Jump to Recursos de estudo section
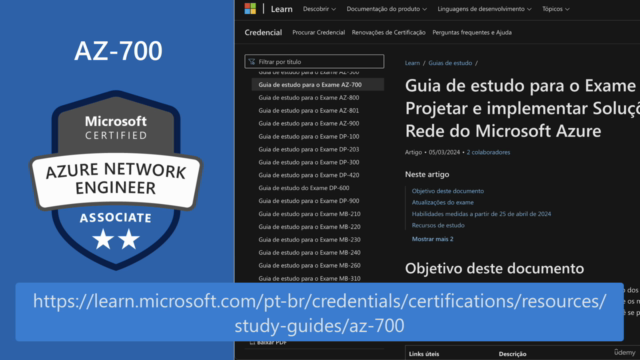640x360 pixels. pos(438,225)
